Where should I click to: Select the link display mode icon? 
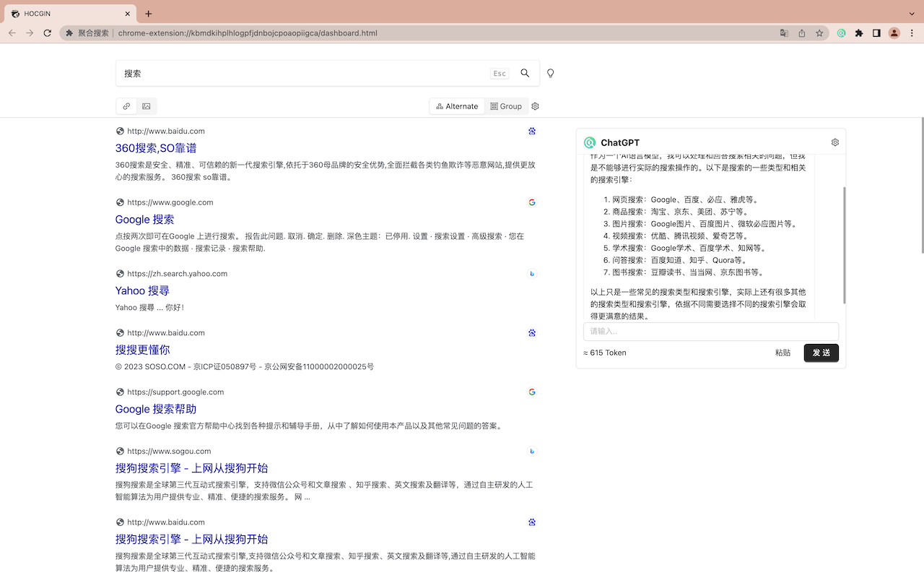pyautogui.click(x=126, y=105)
